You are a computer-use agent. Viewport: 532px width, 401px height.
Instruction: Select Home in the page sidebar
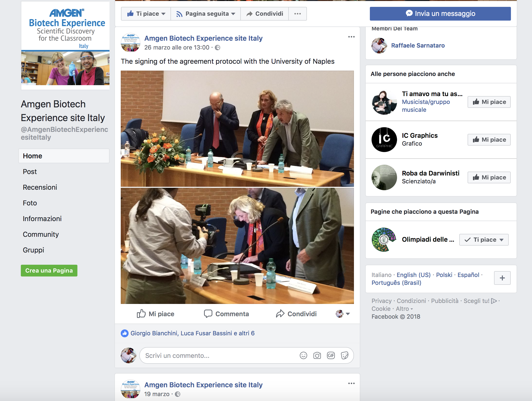[x=64, y=156]
